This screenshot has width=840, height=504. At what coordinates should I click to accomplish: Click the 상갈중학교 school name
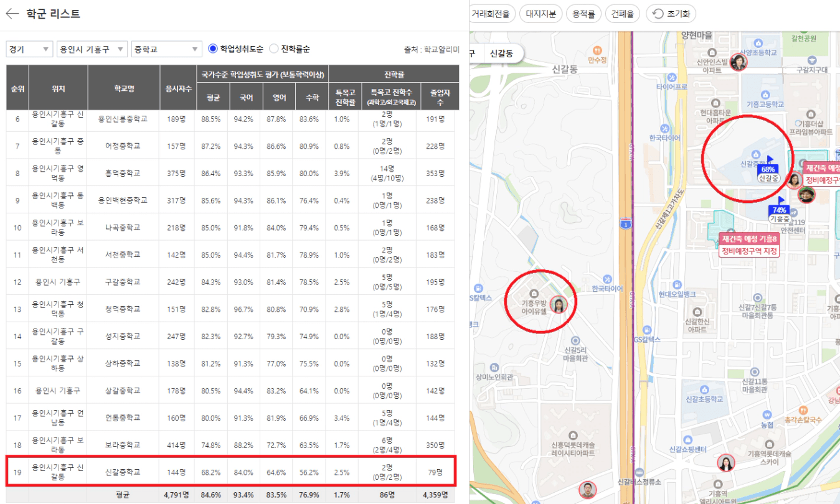[123, 391]
